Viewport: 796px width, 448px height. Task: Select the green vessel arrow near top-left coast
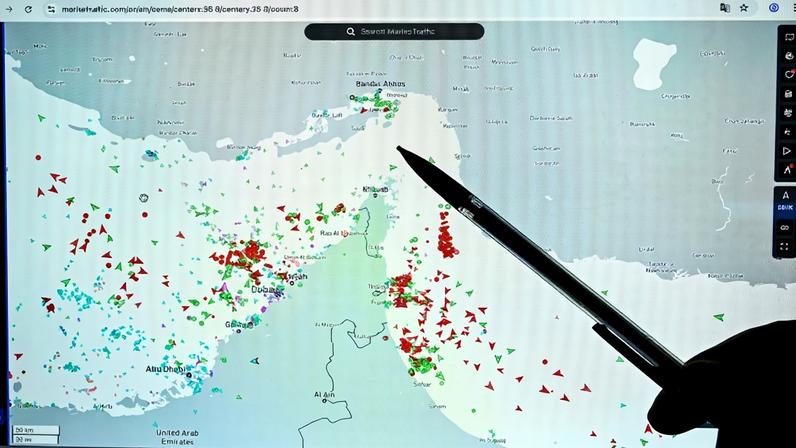tap(41, 118)
